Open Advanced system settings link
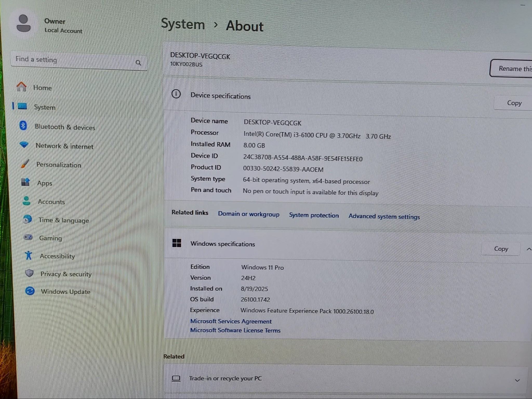 click(x=384, y=216)
